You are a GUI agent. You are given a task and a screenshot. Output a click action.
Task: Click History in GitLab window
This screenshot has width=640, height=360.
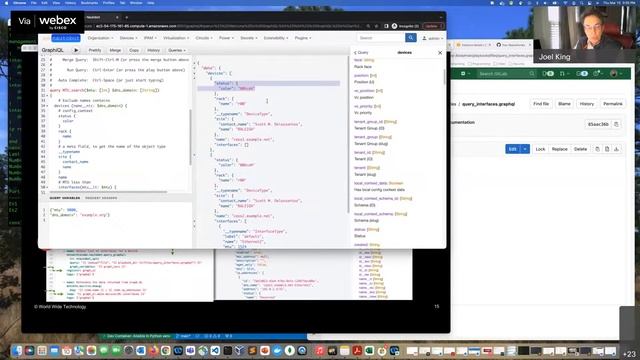pyautogui.click(x=587, y=104)
